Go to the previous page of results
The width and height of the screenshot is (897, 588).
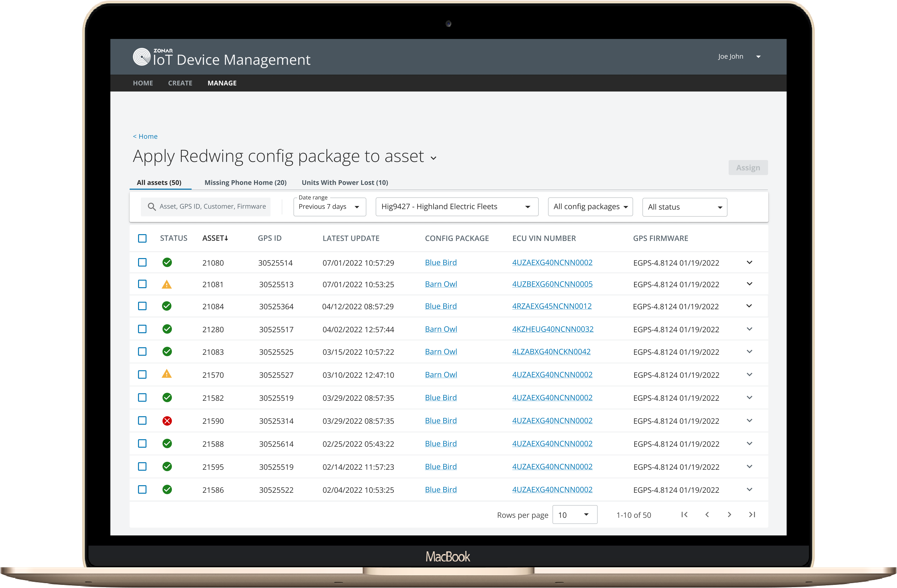[x=707, y=515]
